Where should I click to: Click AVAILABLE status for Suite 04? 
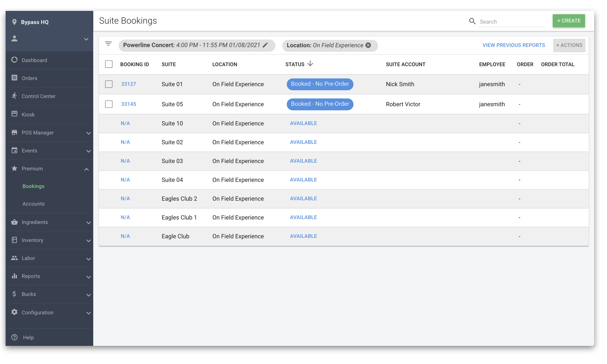(x=303, y=180)
